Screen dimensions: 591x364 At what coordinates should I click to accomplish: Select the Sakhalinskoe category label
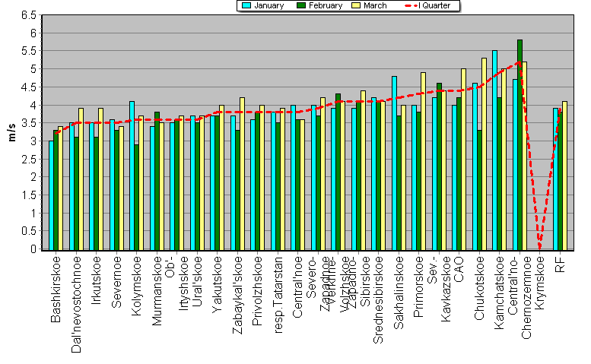[x=399, y=293]
